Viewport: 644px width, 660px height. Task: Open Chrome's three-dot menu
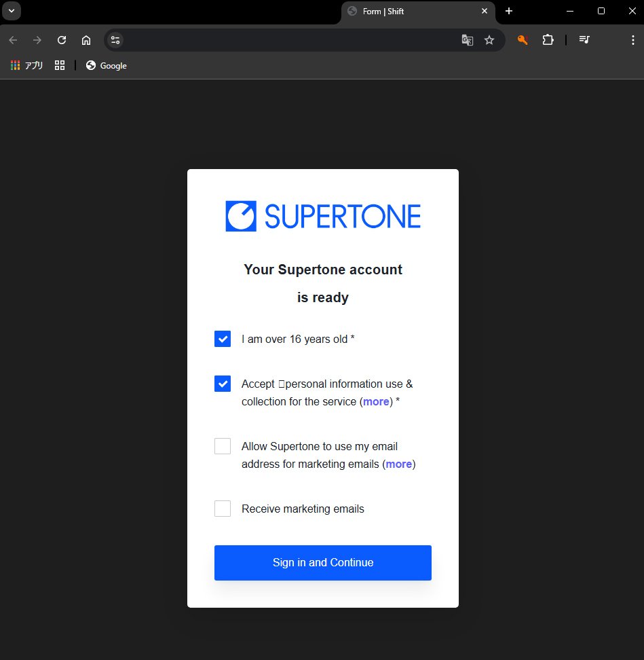[x=632, y=39]
